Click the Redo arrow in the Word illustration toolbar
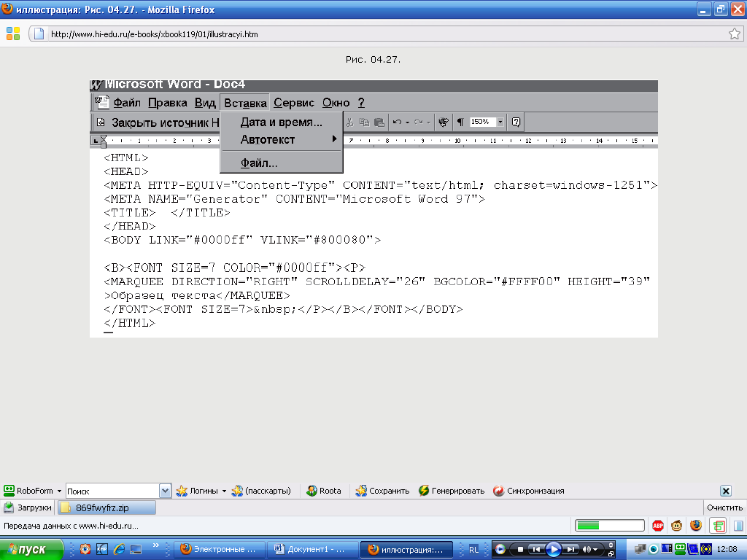This screenshot has height=560, width=747. (x=418, y=122)
